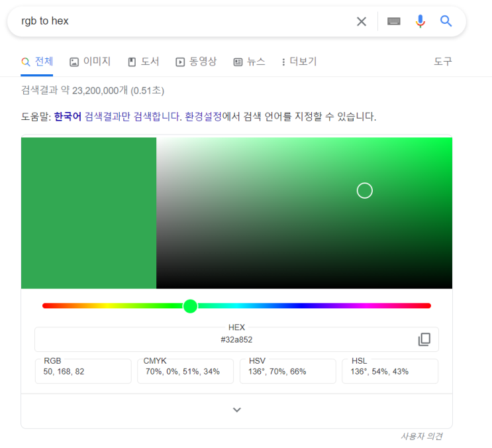Click the 한국어 검색결과만 검색합니다 link

point(118,117)
